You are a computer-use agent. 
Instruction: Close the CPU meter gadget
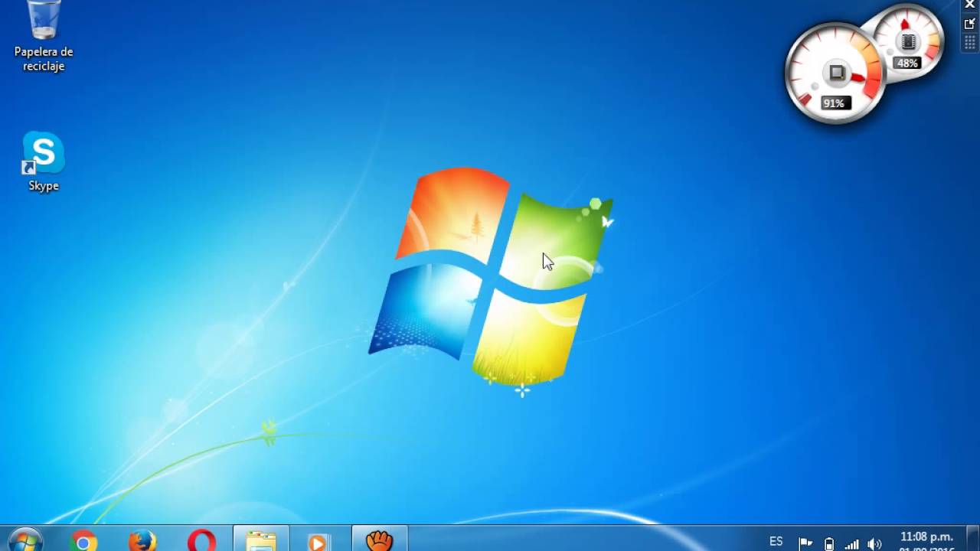click(x=970, y=5)
